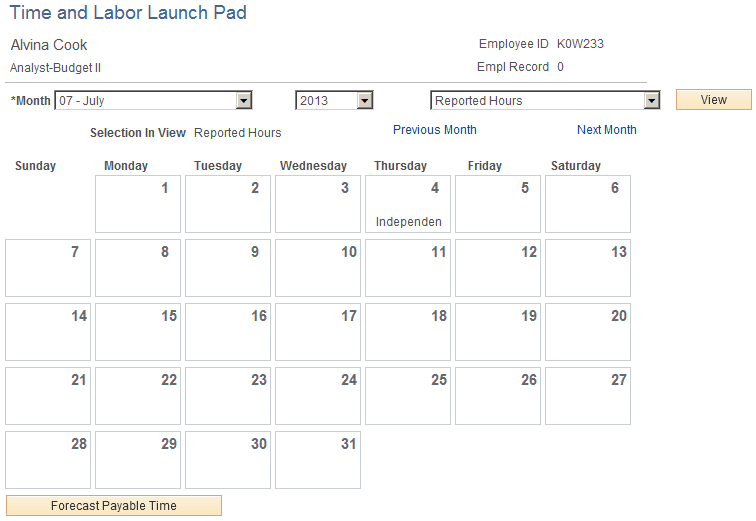This screenshot has height=521, width=756.
Task: Select July 19 calendar cell
Action: (498, 332)
